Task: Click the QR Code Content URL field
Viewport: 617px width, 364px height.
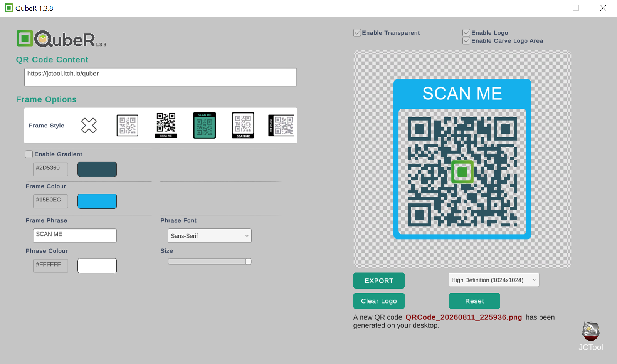Action: (x=160, y=77)
